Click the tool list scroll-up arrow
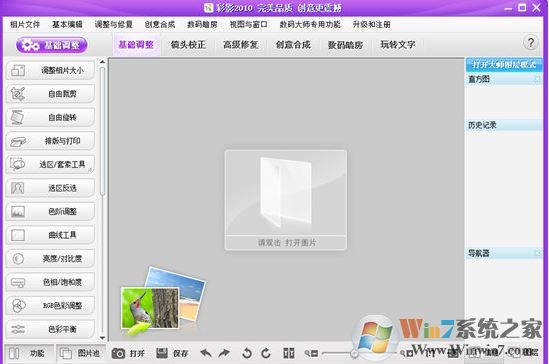 [102, 62]
